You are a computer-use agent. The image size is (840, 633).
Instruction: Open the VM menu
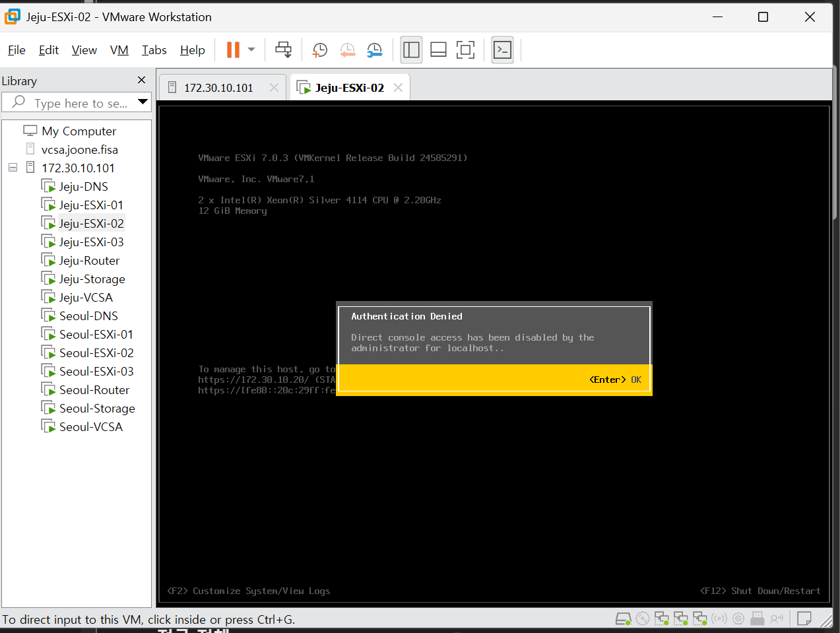119,50
